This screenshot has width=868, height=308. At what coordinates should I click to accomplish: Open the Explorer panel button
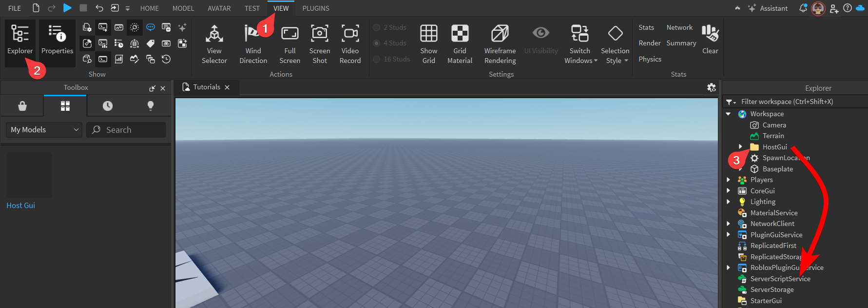20,40
